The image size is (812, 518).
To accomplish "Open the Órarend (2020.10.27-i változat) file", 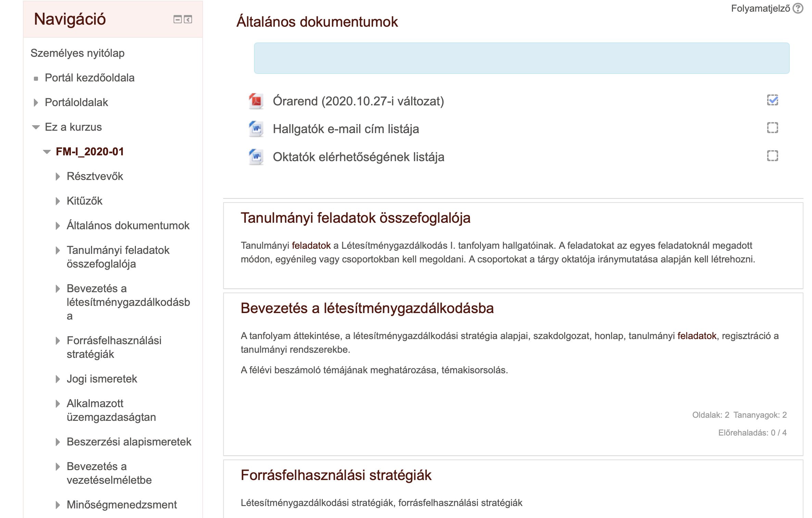I will point(358,101).
